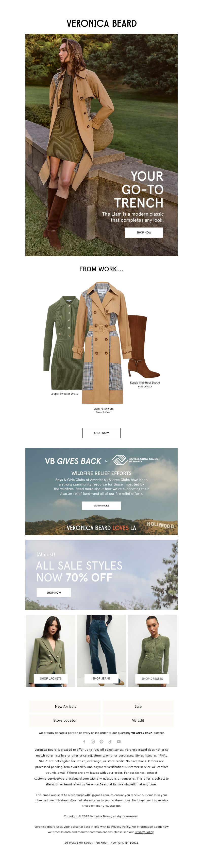This screenshot has height=868, width=203.
Task: Open the New Arrivals navigation link
Action: (65, 706)
